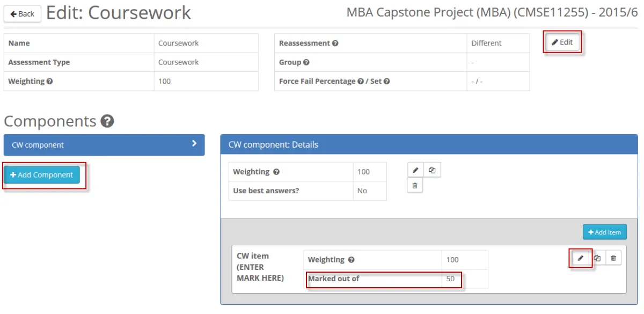Click help icon beside Components heading
Image resolution: width=644 pixels, height=314 pixels.
coord(107,121)
